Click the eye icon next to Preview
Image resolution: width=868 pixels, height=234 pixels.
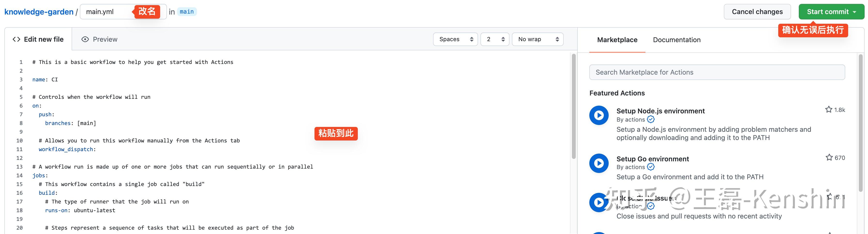[x=85, y=39]
